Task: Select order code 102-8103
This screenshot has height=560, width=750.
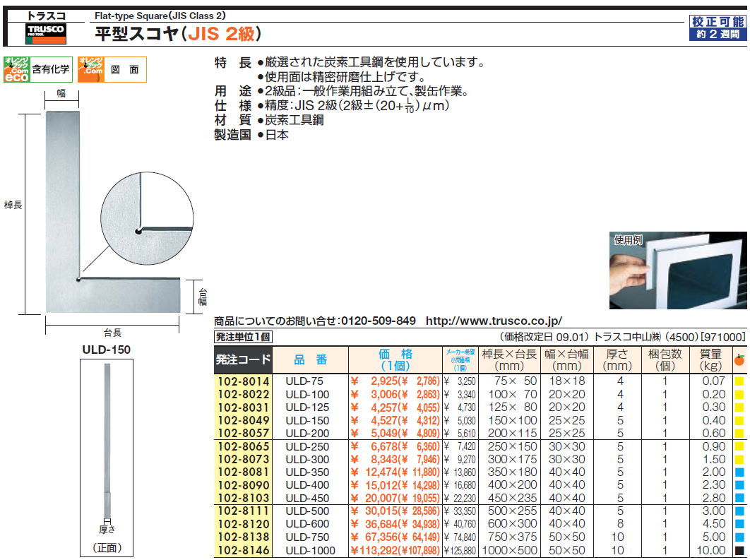Action: click(244, 499)
